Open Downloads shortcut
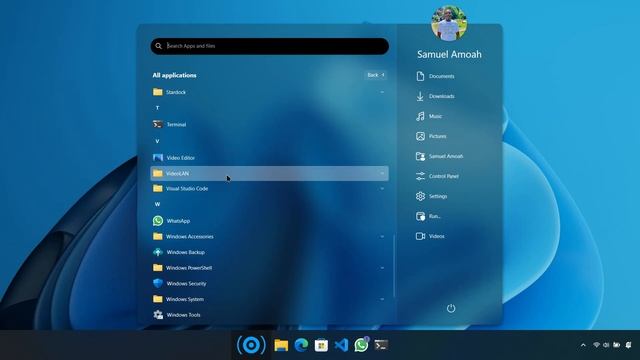640x360 pixels. tap(435, 96)
